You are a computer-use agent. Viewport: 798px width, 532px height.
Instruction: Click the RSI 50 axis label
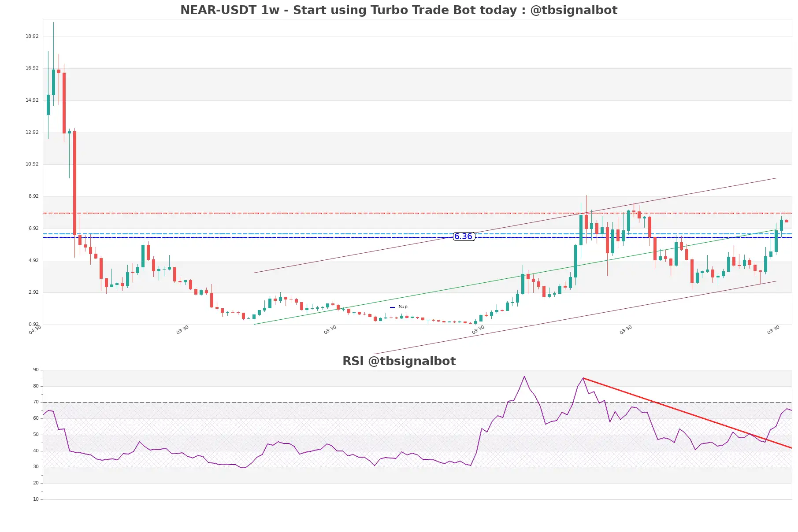tap(36, 435)
